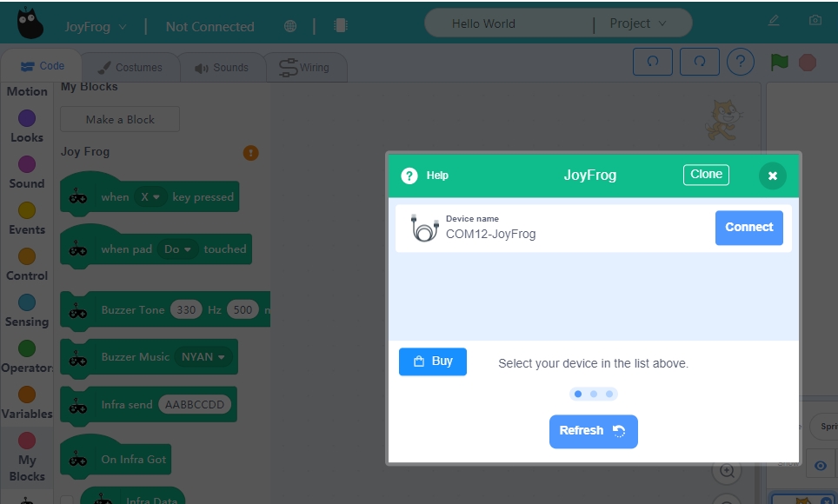838x504 pixels.
Task: Click the pencil edit icon at top right
Action: (774, 21)
